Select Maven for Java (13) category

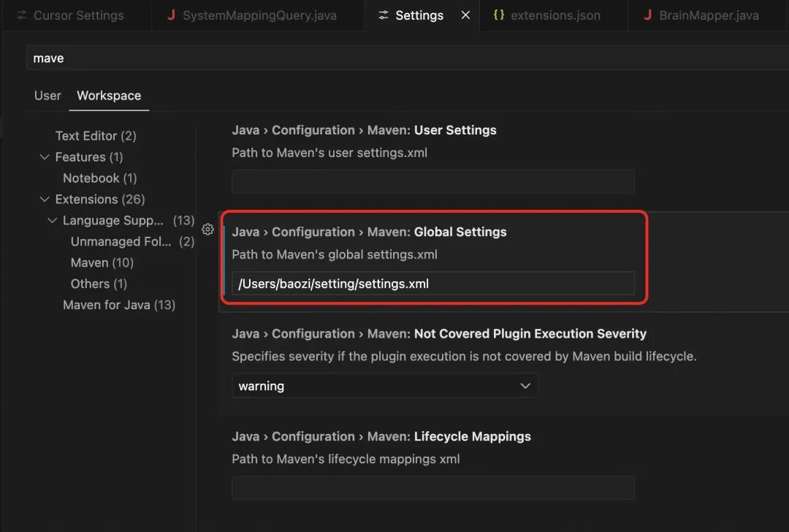coord(119,305)
